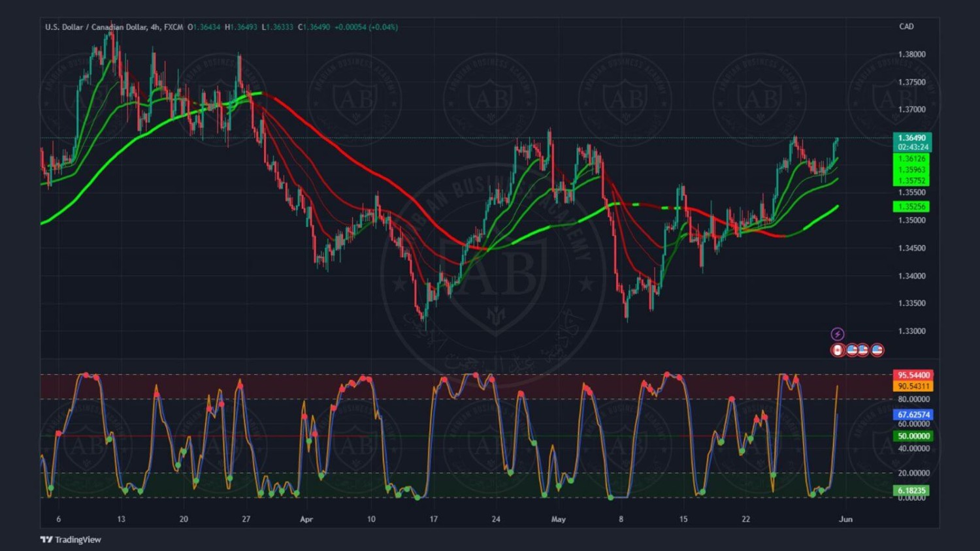
Task: Click the blue stochastic value label 67.62574
Action: point(913,415)
